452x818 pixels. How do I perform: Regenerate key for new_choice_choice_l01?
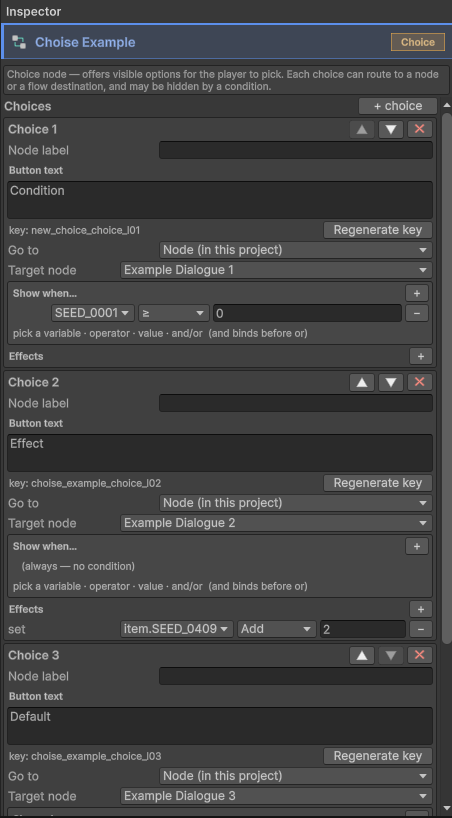click(x=378, y=230)
